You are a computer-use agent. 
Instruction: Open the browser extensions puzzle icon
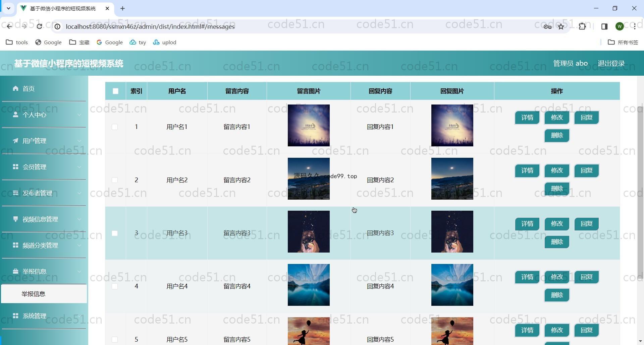click(582, 26)
